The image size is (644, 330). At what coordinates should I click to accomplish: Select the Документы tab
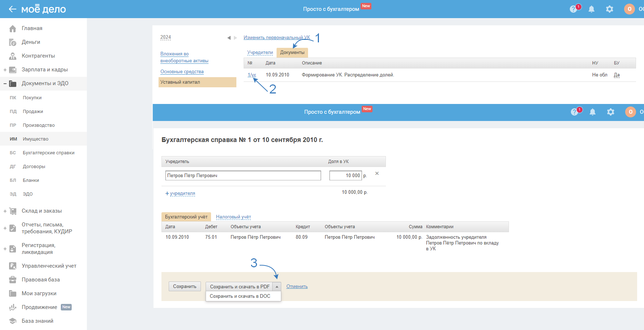(x=292, y=53)
